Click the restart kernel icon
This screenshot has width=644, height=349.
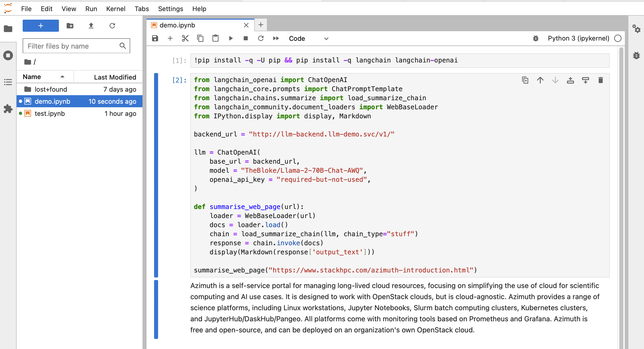[260, 38]
